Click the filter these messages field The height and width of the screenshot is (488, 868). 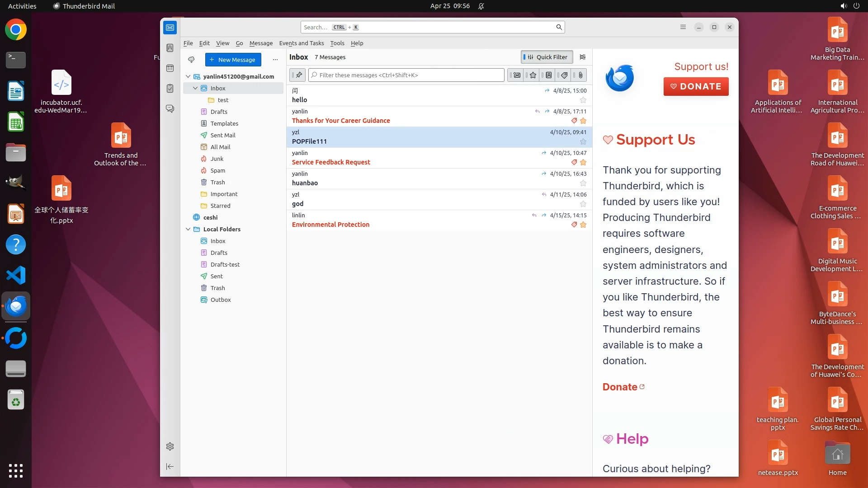point(407,75)
